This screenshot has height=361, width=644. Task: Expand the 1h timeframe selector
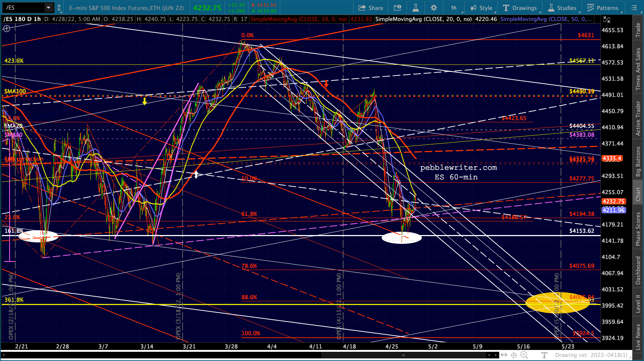click(454, 8)
